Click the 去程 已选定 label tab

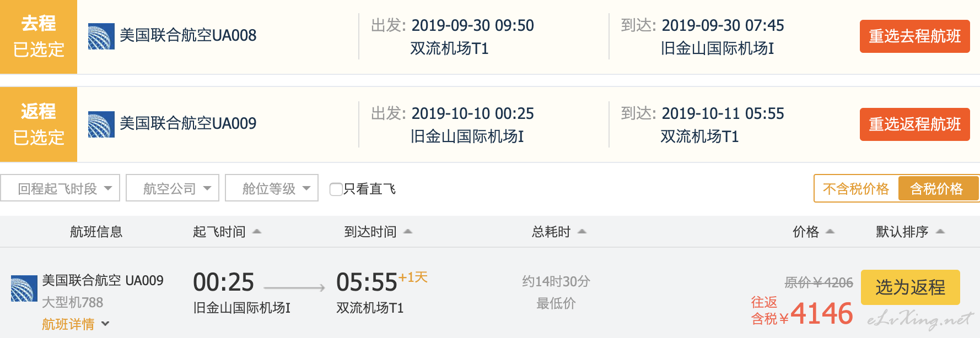coord(39,37)
